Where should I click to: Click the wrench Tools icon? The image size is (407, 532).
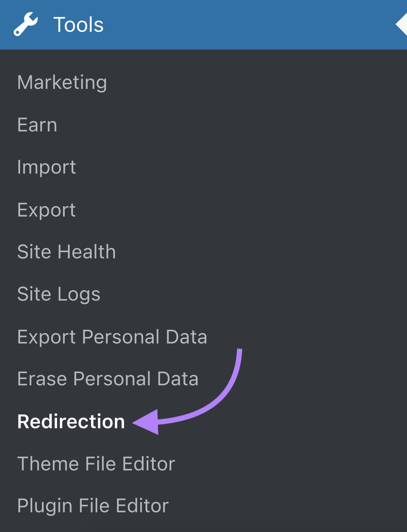[x=26, y=23]
